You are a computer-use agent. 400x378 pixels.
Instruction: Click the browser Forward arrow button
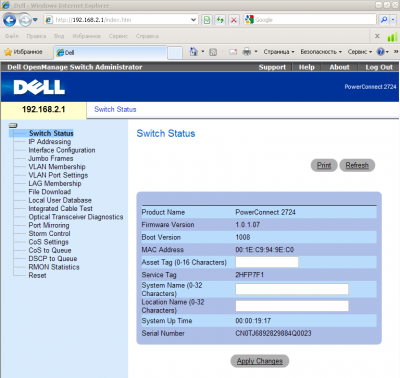click(x=25, y=20)
